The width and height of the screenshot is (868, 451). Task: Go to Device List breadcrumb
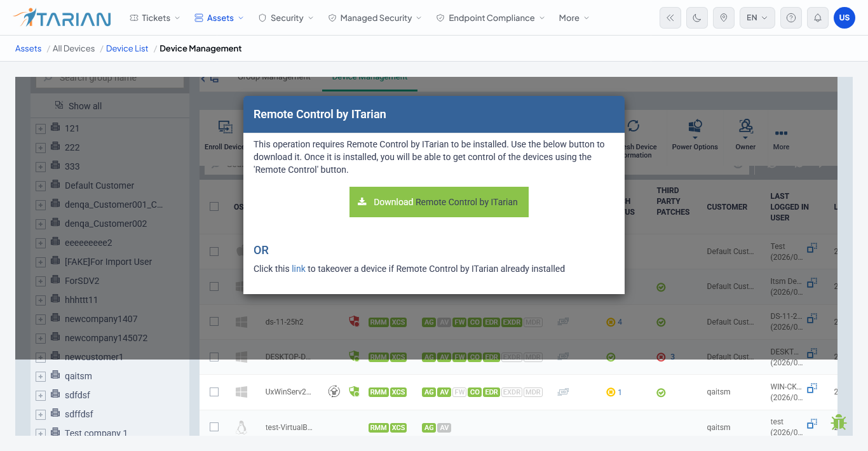[x=127, y=48]
